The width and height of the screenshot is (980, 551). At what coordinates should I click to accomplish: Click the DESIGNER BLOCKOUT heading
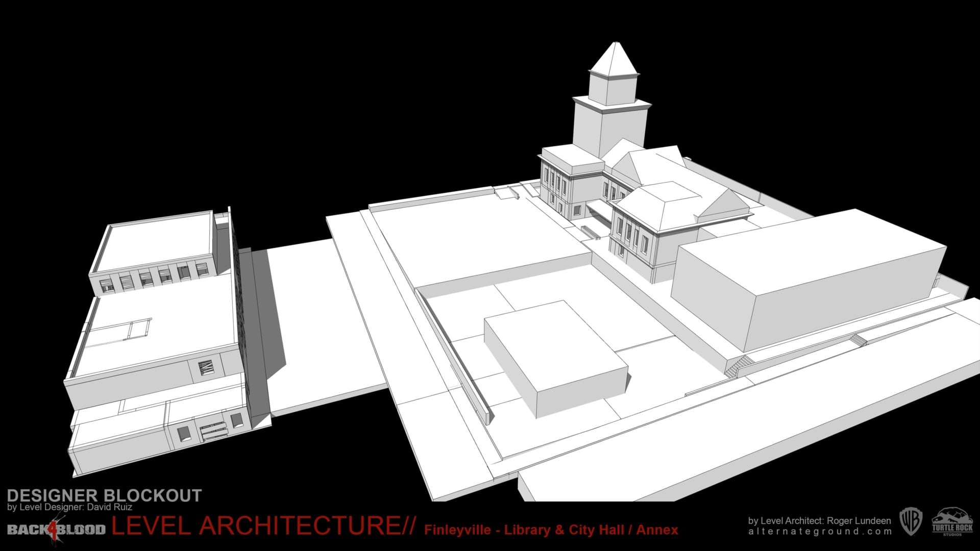(104, 495)
